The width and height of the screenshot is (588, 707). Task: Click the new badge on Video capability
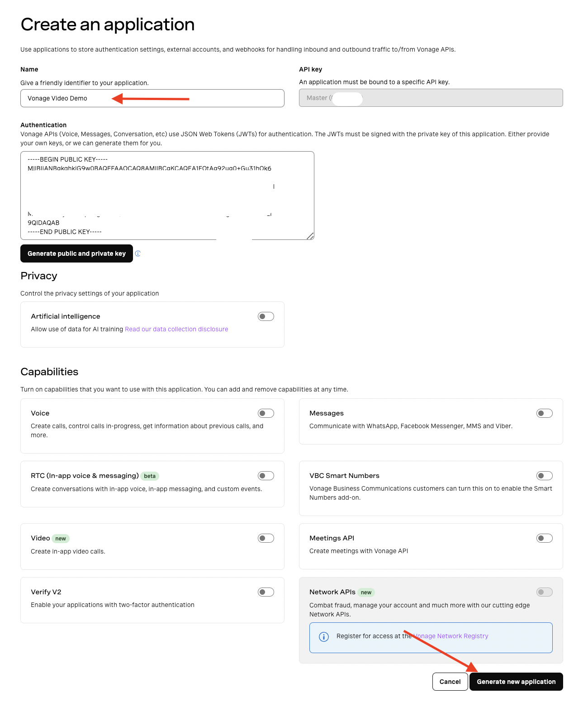click(60, 538)
